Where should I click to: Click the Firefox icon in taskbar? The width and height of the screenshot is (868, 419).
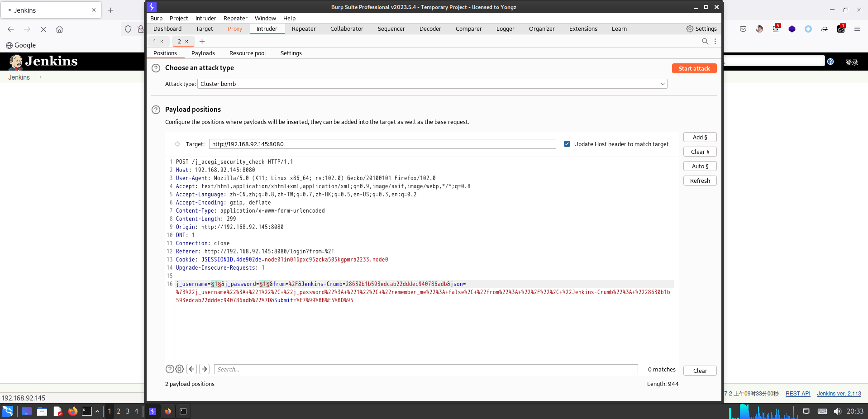point(72,411)
